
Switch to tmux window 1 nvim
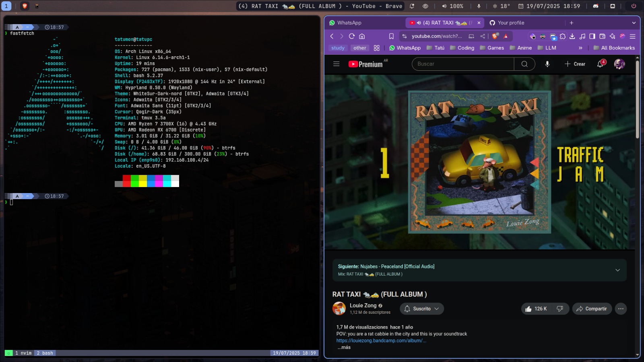click(23, 353)
